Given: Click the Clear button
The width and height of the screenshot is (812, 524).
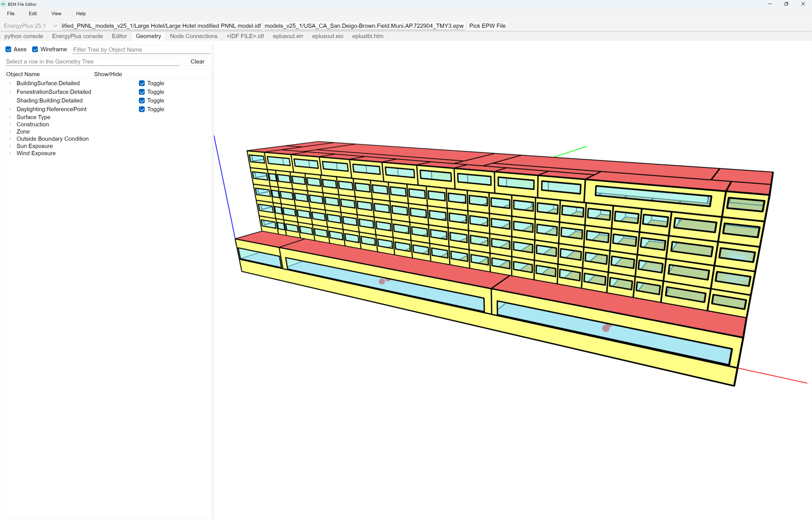Looking at the screenshot, I should coord(198,62).
